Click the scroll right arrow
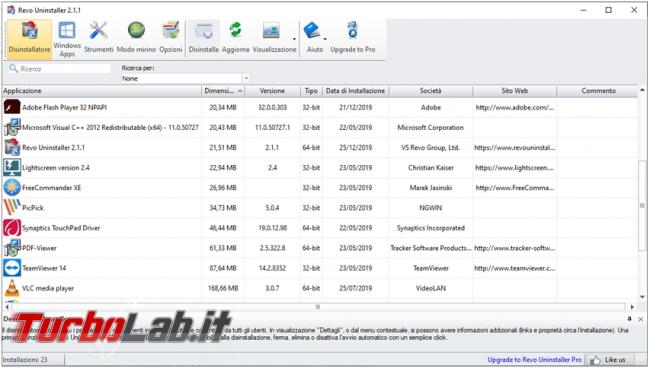The width and height of the screenshot is (650, 368). tap(632, 307)
